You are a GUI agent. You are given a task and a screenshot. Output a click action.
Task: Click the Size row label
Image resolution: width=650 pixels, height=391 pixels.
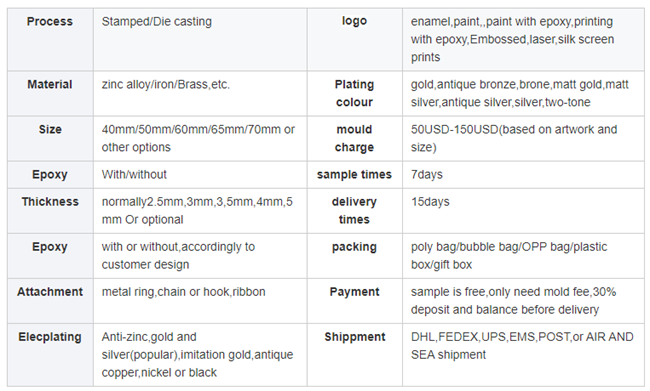pos(50,129)
